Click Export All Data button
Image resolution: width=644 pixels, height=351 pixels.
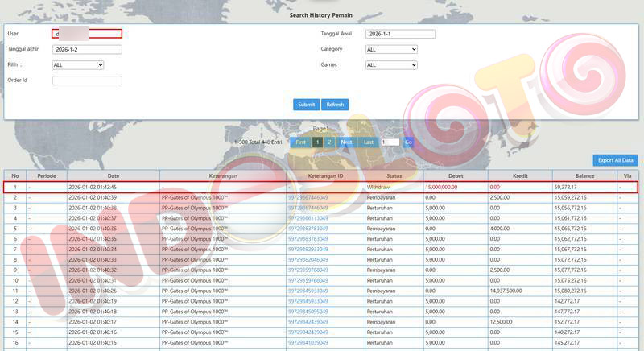(x=615, y=160)
